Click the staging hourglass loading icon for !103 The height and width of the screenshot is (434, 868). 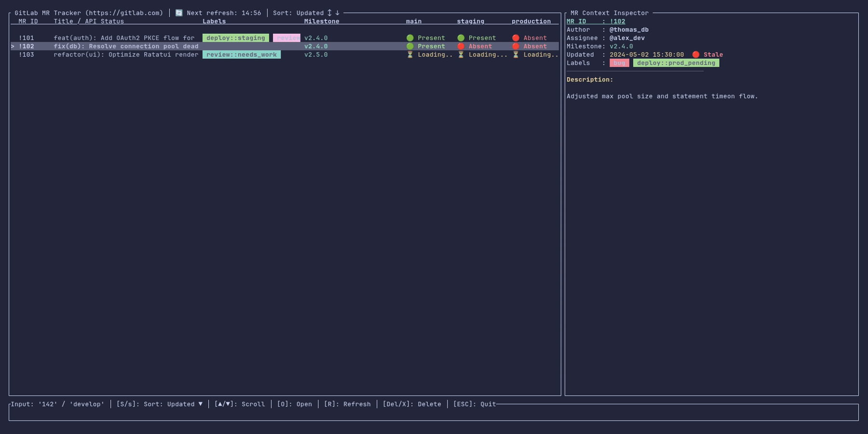461,54
